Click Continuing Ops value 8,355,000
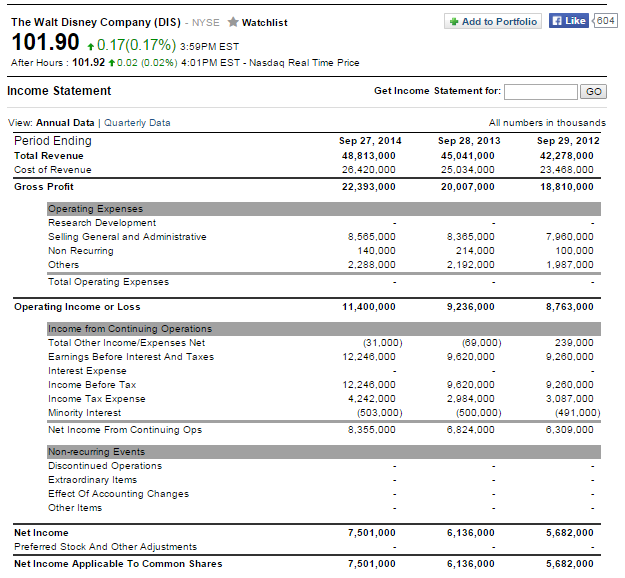The width and height of the screenshot is (625, 578). click(x=371, y=430)
